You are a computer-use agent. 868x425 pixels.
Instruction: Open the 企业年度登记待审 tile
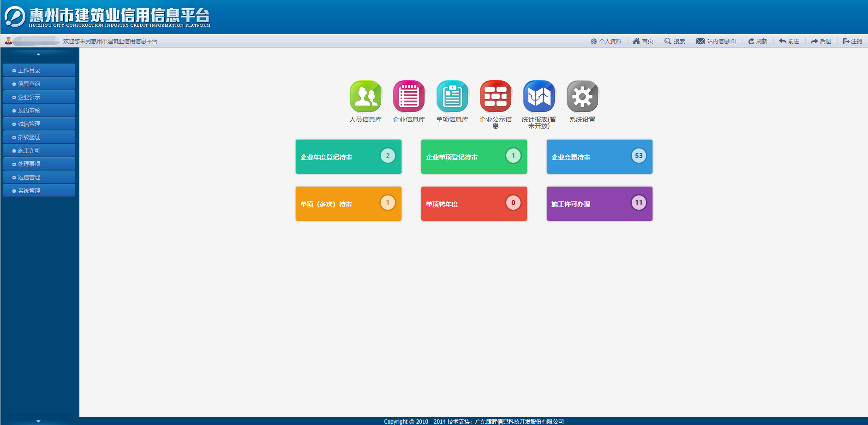pyautogui.click(x=348, y=157)
